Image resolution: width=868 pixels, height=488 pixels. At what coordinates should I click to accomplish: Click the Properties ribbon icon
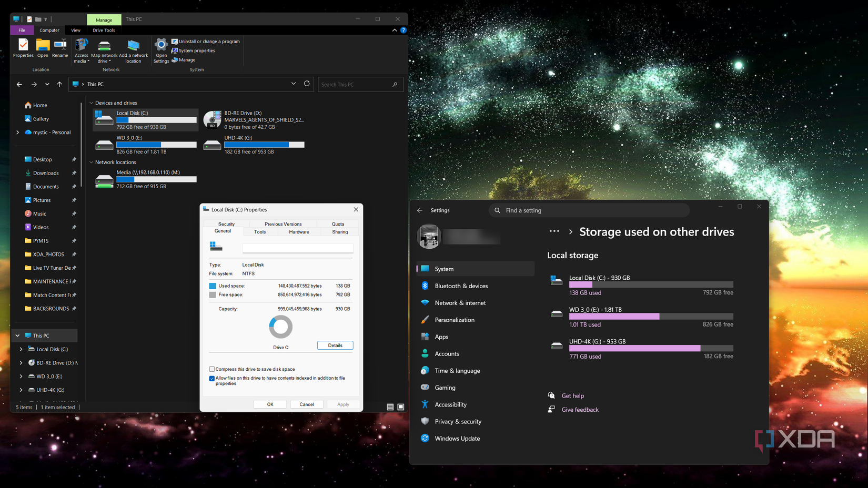tap(23, 48)
